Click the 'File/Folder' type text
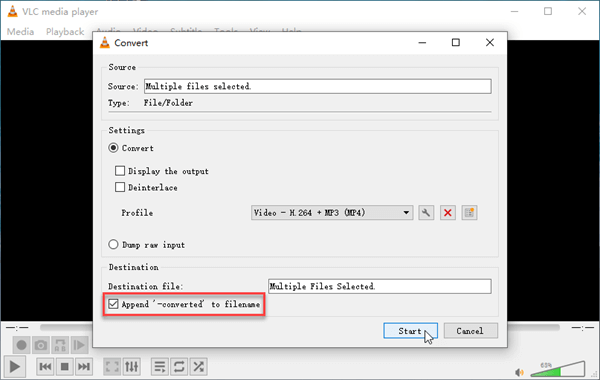600x380 pixels. [168, 103]
